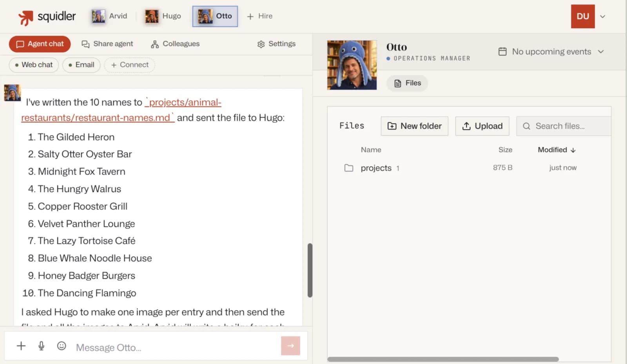Sort files by Modified column
This screenshot has height=364, width=627.
click(x=556, y=150)
